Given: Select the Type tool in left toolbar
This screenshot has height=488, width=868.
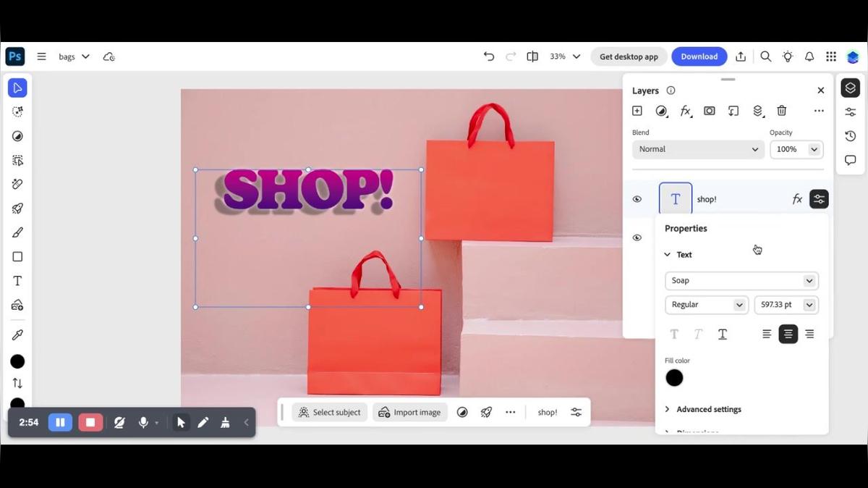Looking at the screenshot, I should (x=17, y=281).
